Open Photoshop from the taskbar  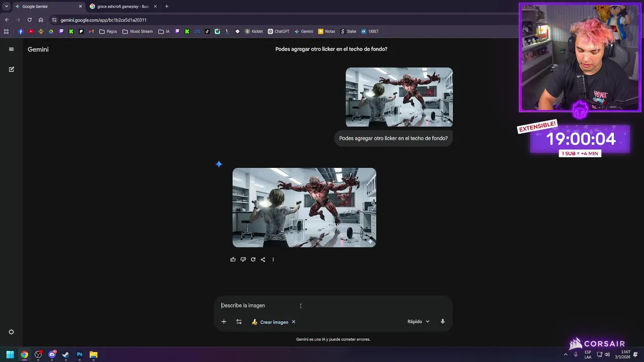79,354
